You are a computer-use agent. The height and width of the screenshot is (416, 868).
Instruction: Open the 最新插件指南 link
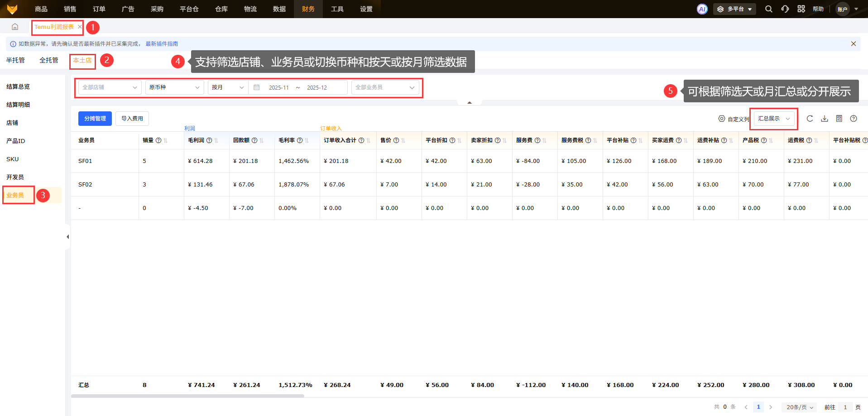click(162, 44)
